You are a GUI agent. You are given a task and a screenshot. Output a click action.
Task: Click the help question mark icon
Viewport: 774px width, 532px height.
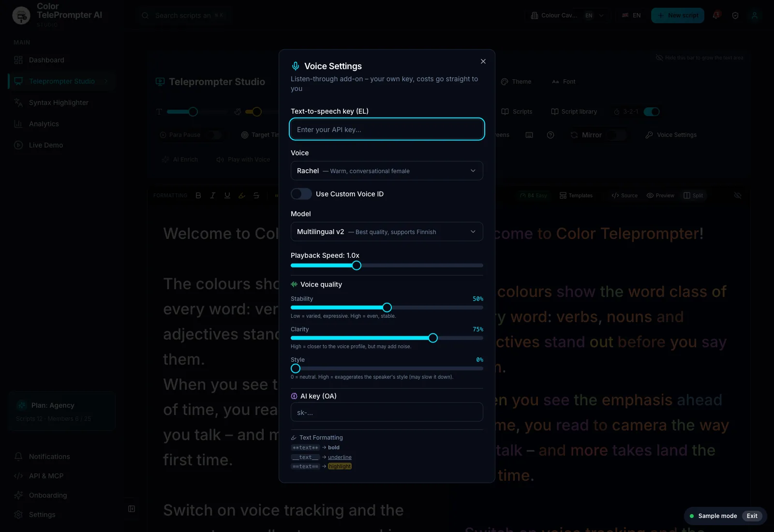551,135
